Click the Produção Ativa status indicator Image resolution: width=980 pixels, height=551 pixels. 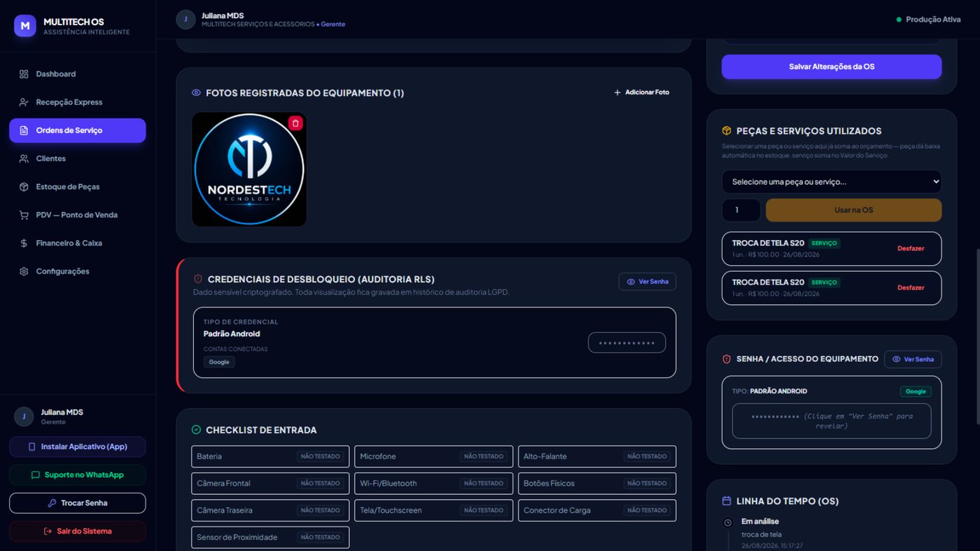[928, 20]
